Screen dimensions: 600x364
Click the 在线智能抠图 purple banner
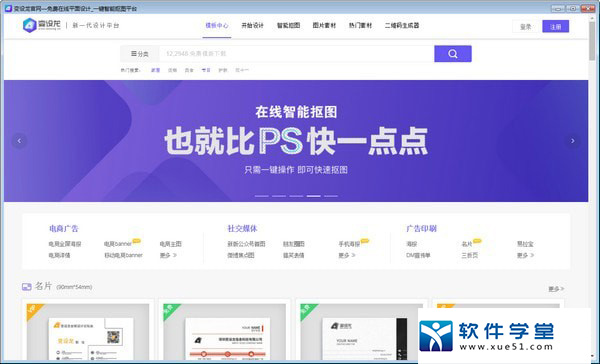296,140
